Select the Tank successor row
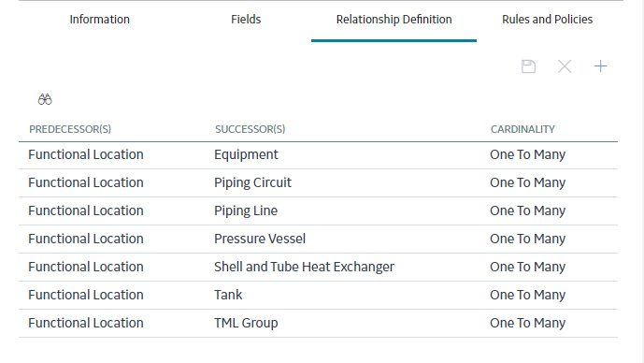 [319, 295]
